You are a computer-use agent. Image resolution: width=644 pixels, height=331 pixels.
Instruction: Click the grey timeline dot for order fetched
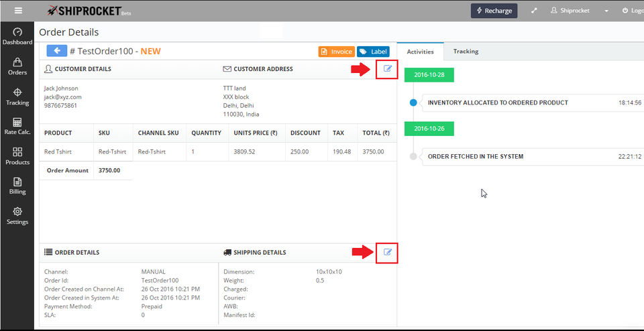coord(413,156)
